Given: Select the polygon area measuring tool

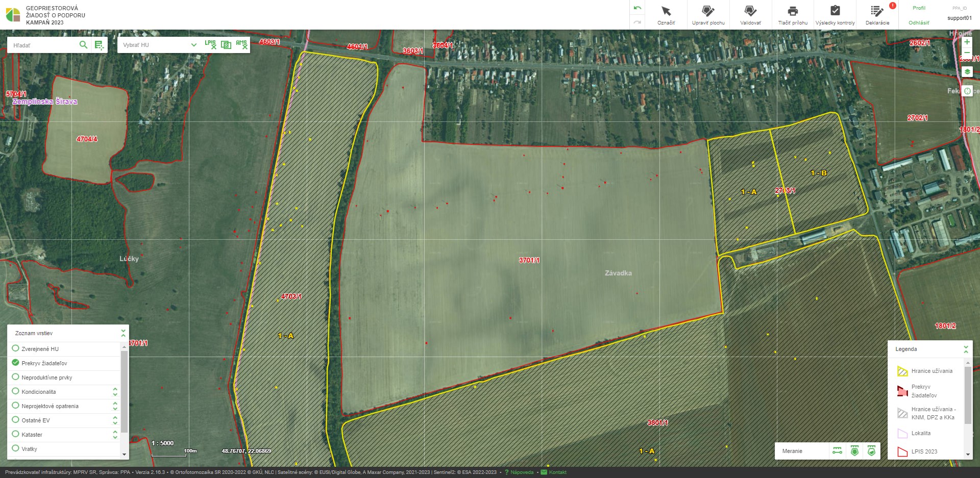Looking at the screenshot, I should click(x=854, y=451).
